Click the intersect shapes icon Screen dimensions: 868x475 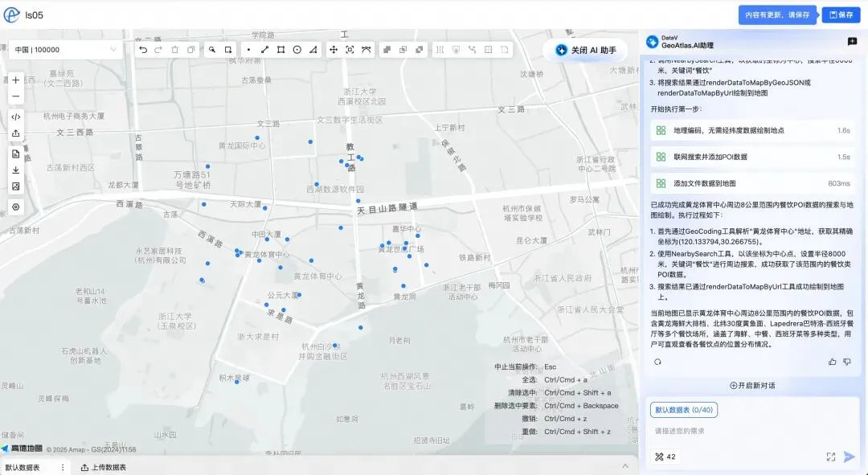point(403,50)
